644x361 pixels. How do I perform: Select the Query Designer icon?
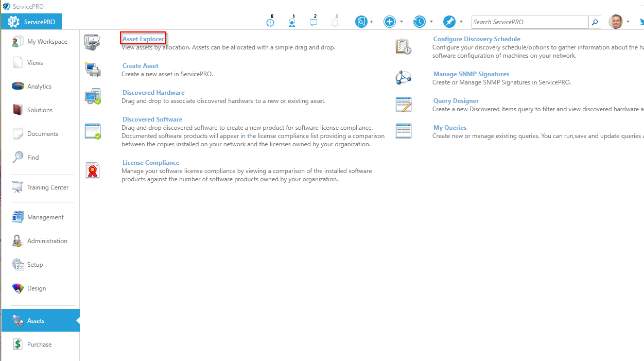click(404, 104)
